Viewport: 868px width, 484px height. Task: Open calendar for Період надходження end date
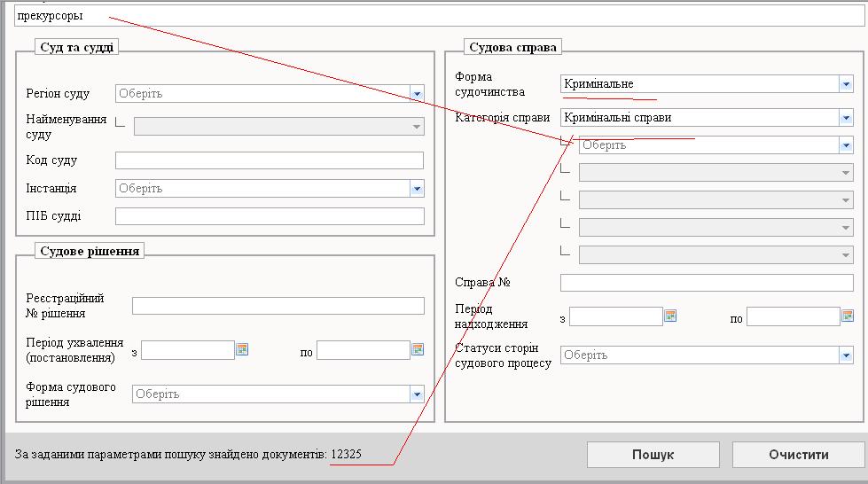[x=848, y=316]
